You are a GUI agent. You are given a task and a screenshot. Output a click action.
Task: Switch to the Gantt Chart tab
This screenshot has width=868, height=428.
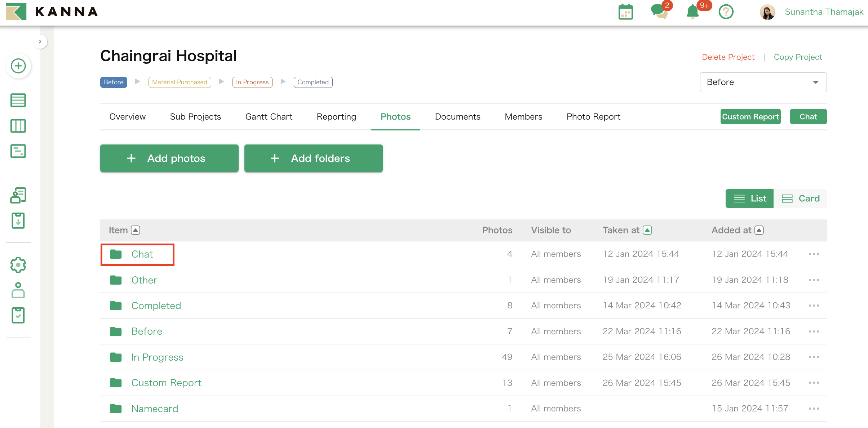tap(269, 117)
